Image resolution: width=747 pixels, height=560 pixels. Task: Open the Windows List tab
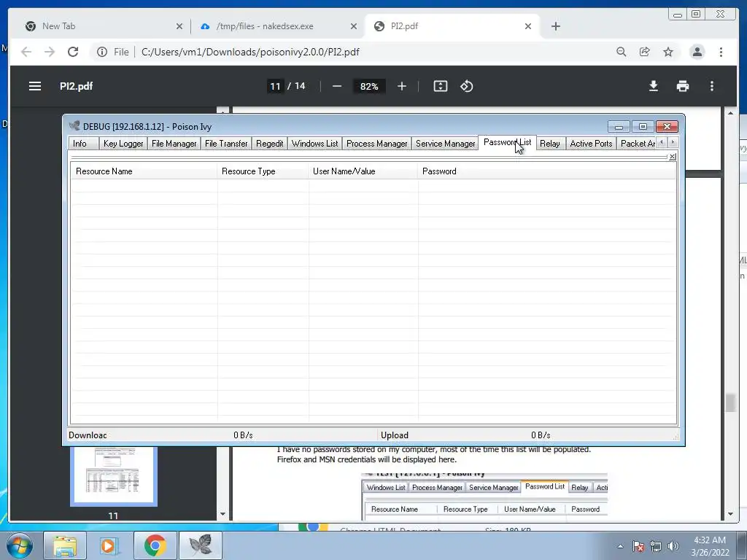tap(314, 144)
